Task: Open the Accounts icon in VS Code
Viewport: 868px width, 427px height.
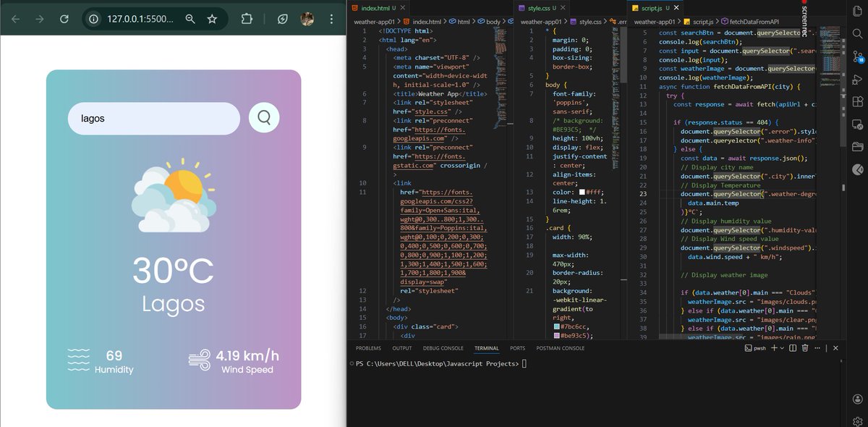Action: point(858,399)
